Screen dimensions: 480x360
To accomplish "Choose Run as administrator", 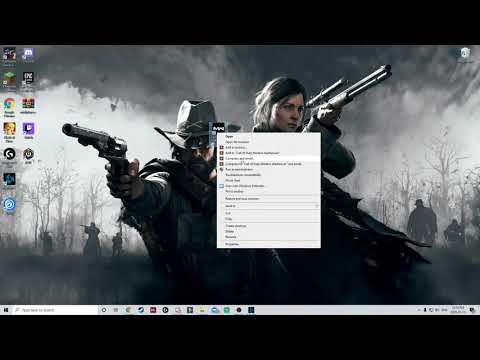I will tap(269, 169).
